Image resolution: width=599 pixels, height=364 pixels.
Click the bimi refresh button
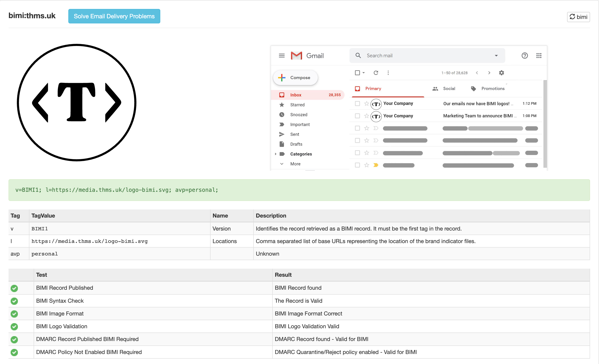pos(578,17)
